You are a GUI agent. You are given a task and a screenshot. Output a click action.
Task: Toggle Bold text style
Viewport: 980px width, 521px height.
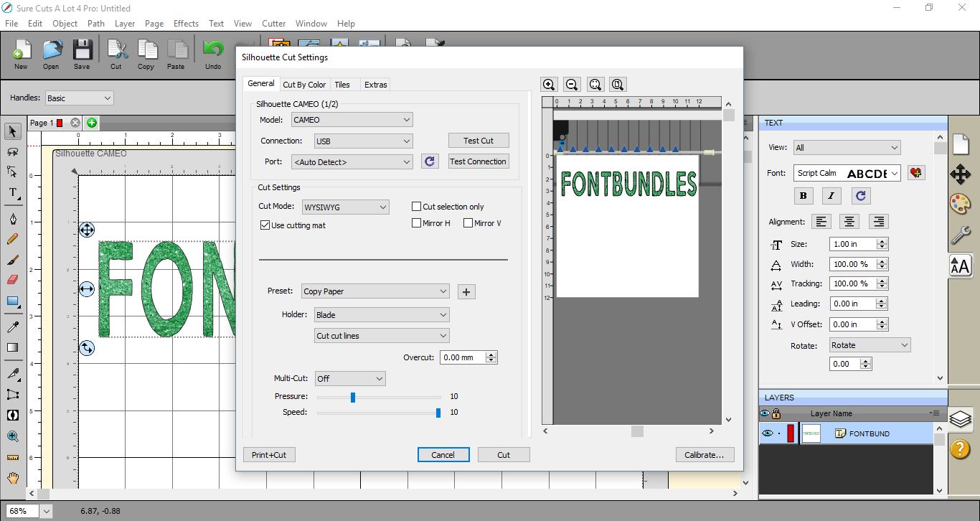coord(803,195)
